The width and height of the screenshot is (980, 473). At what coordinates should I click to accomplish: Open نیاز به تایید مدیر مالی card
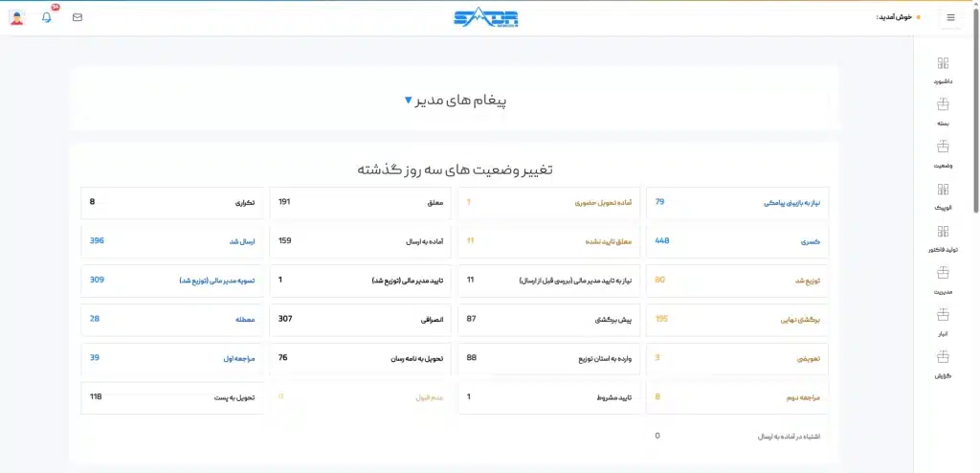(x=548, y=281)
